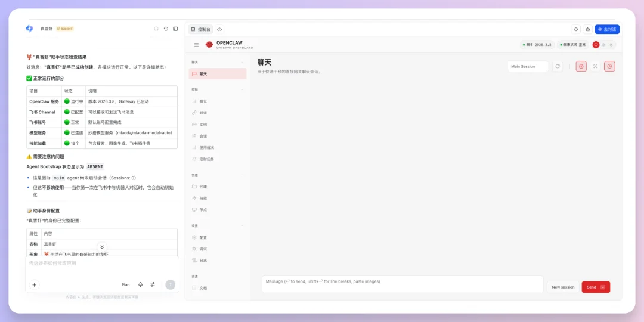The width and height of the screenshot is (644, 322).
Task: Toggle the sidebar layout icon in left header
Action: (x=175, y=29)
